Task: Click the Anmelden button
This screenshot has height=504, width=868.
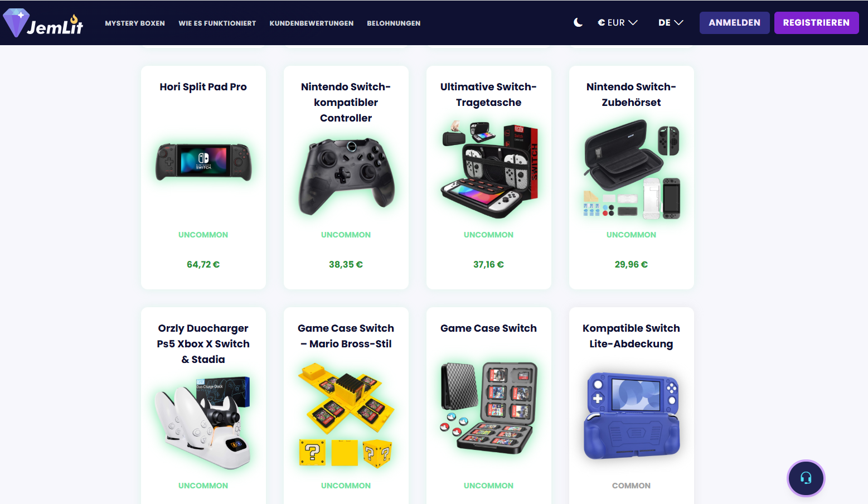Action: pos(734,23)
